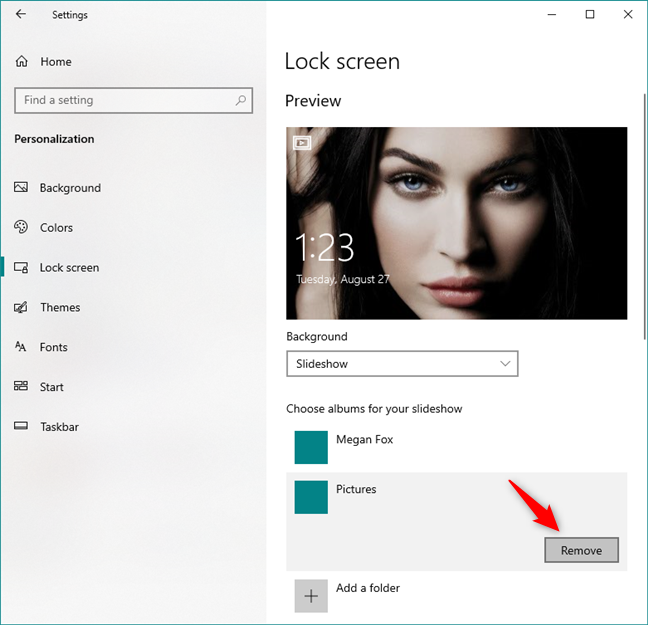Open Background personalization settings
648x625 pixels.
[x=70, y=188]
